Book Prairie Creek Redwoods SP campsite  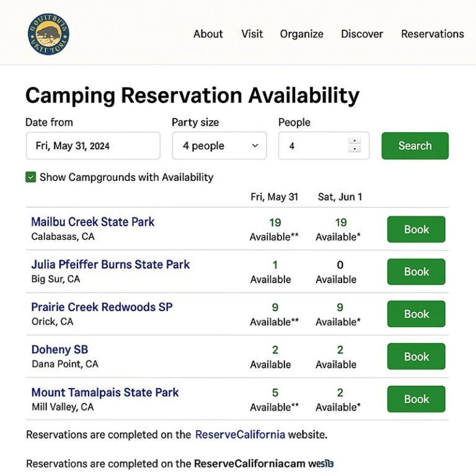click(416, 314)
